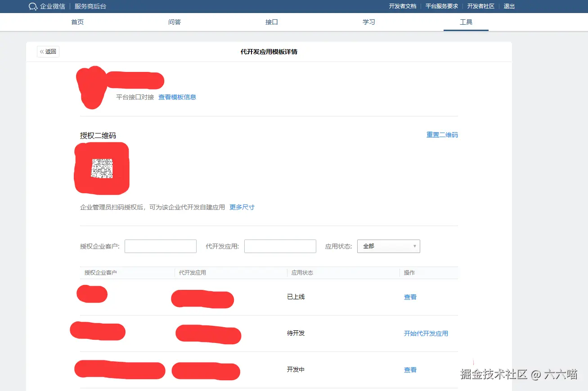588x391 pixels.
Task: Click the 代开发应用模板详情 title
Action: point(269,52)
